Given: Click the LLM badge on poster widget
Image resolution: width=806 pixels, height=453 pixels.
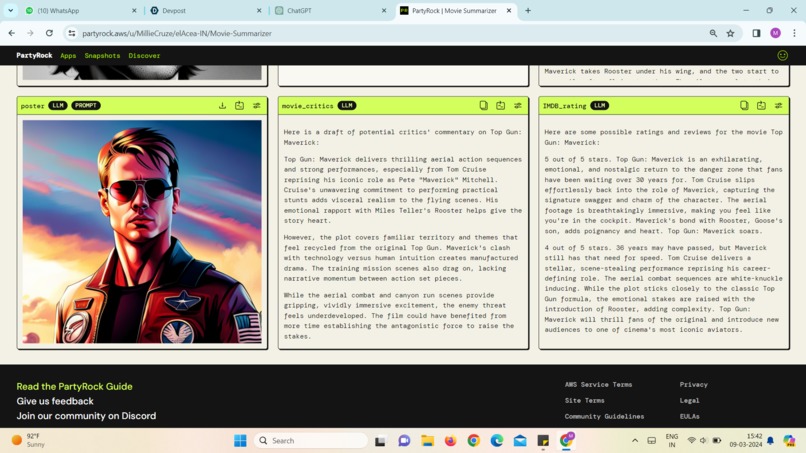Looking at the screenshot, I should pyautogui.click(x=58, y=105).
